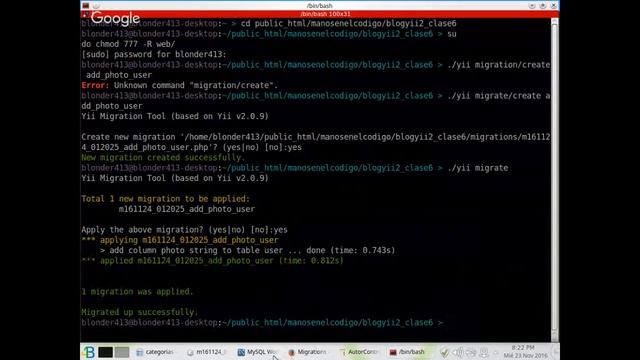
Task: Click the '> add column photo string' output line
Action: click(x=247, y=250)
